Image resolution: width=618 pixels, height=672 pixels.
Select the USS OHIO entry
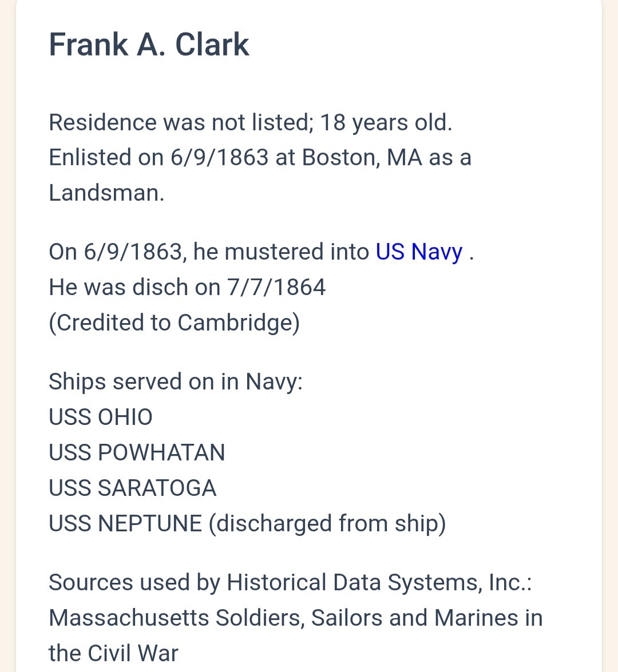click(x=101, y=417)
